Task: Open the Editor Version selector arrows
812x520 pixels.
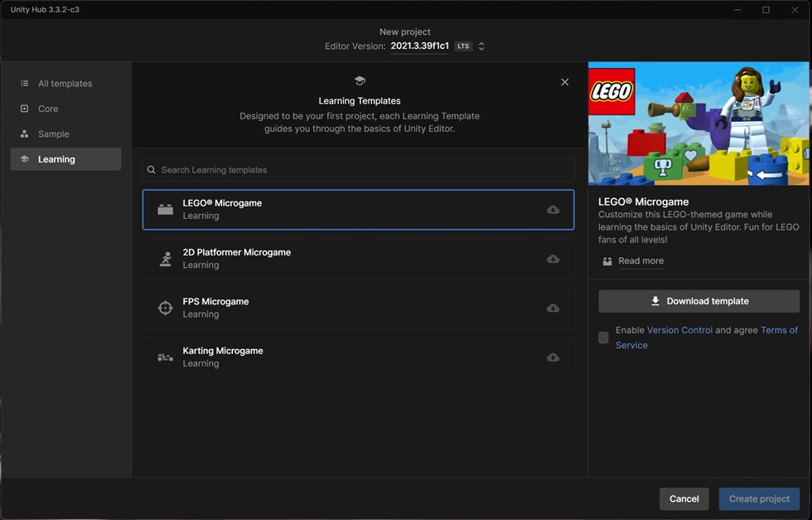Action: (x=481, y=46)
